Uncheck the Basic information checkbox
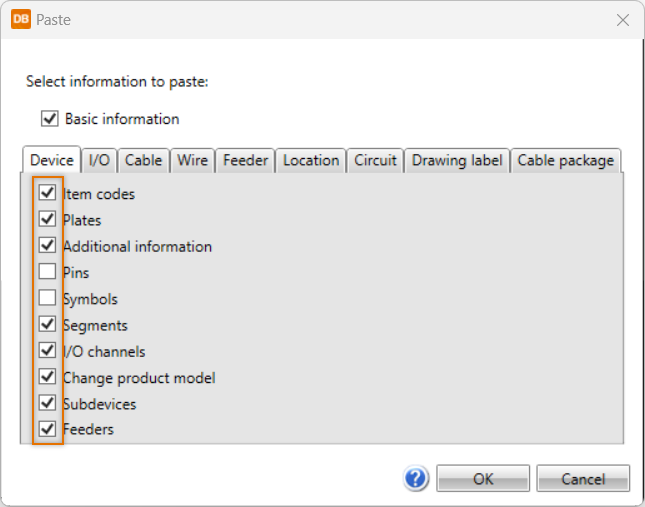Image resolution: width=645 pixels, height=507 pixels. 50,119
